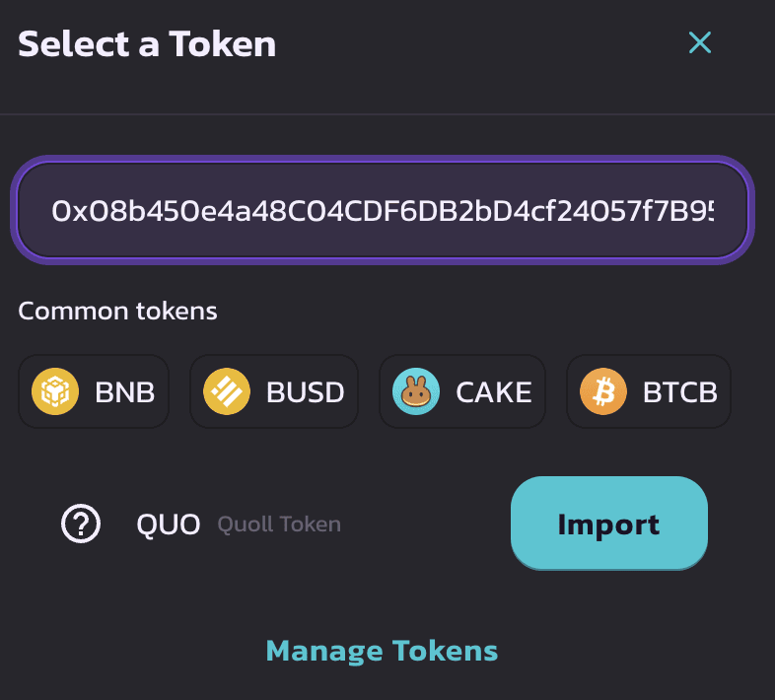The height and width of the screenshot is (700, 775).
Task: Focus the token address search field
Action: tap(382, 210)
